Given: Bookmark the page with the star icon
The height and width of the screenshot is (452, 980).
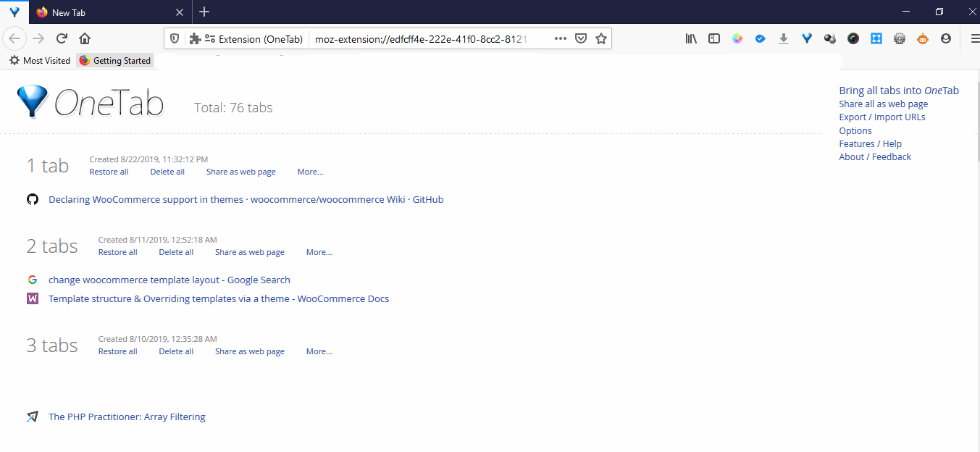Looking at the screenshot, I should 601,38.
